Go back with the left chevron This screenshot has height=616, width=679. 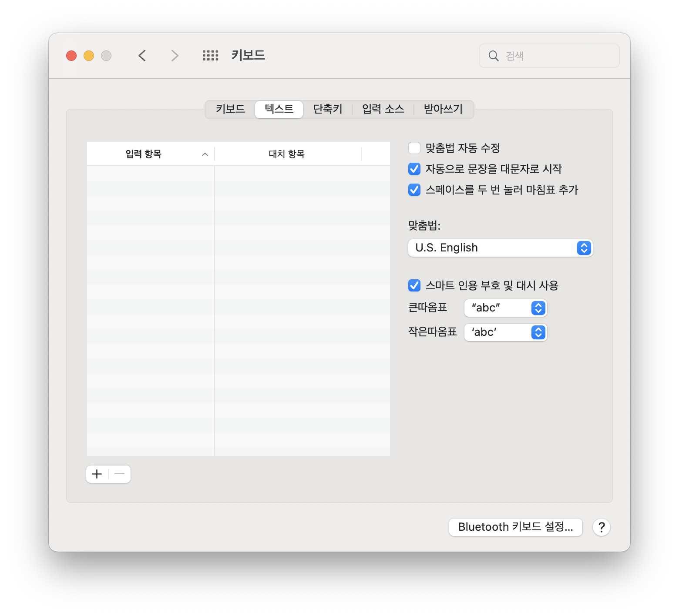tap(142, 56)
